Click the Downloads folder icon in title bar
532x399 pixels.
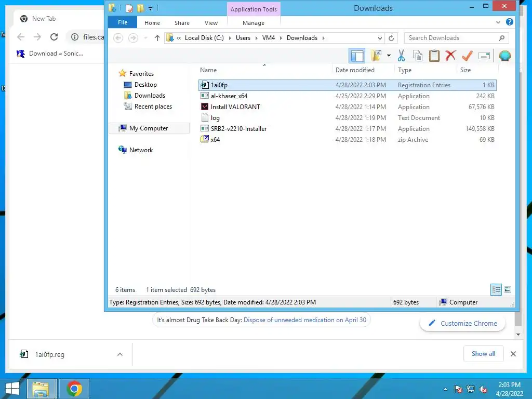click(113, 8)
